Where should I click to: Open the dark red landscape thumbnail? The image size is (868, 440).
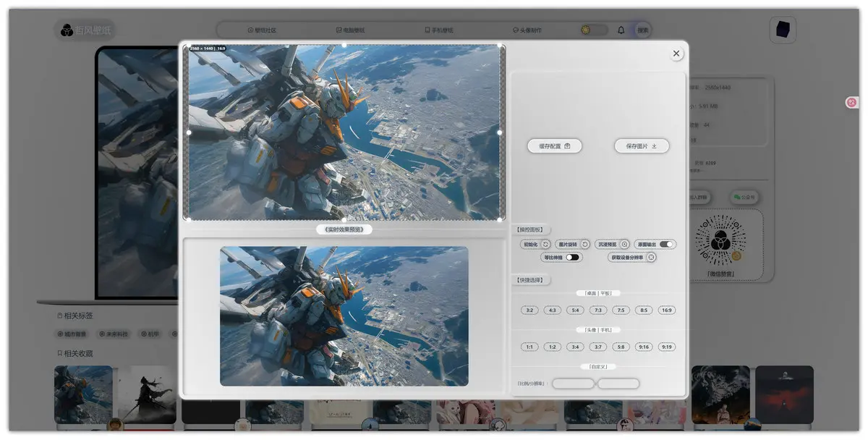point(784,394)
